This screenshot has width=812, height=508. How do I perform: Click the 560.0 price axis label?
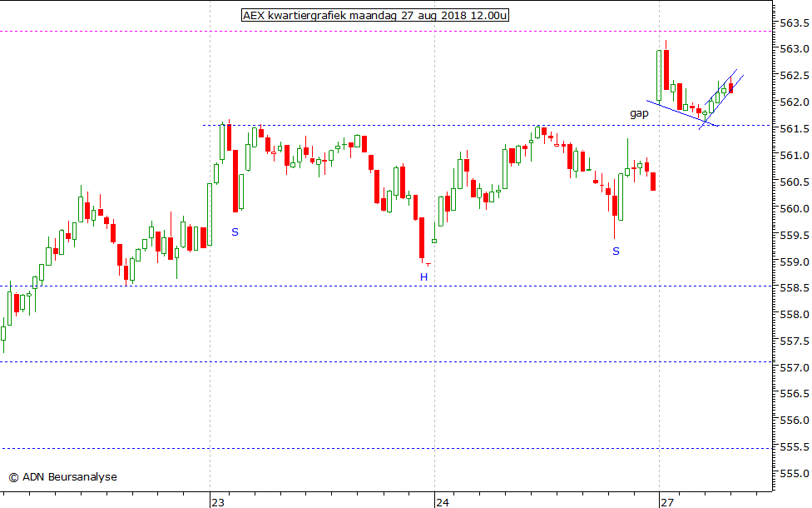pos(795,208)
